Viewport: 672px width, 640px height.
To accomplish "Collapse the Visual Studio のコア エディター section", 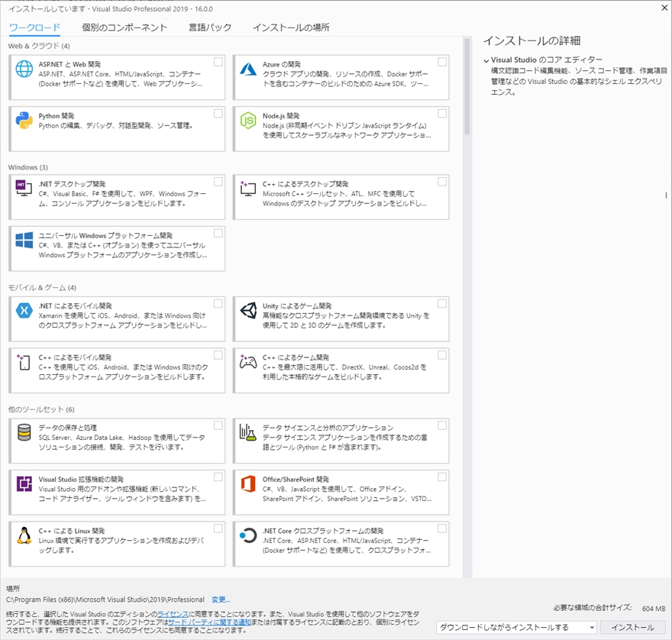I will 486,60.
